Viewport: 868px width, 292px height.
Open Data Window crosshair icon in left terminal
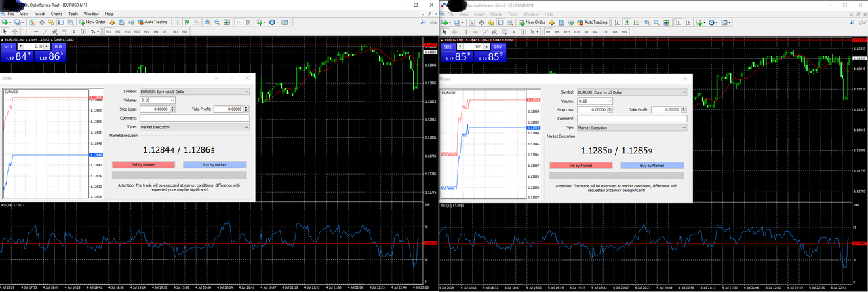pos(42,22)
